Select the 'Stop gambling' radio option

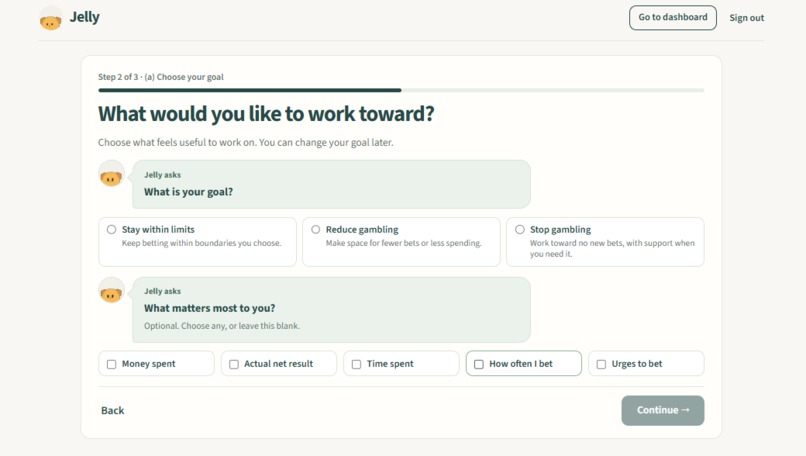520,230
